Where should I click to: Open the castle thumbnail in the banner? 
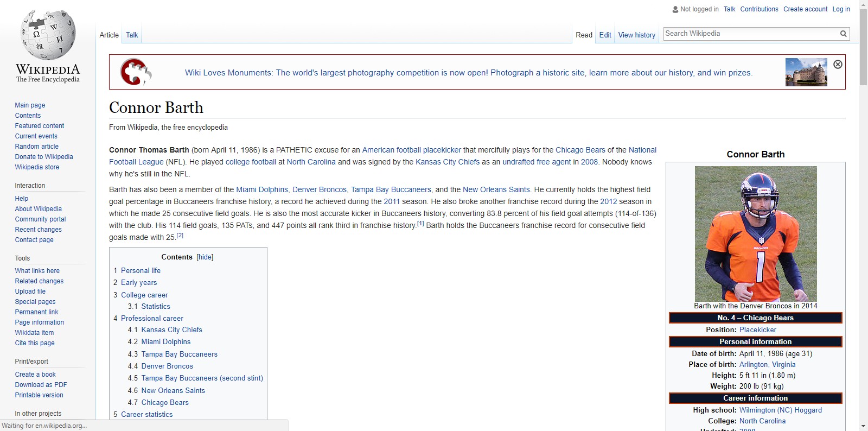click(806, 72)
